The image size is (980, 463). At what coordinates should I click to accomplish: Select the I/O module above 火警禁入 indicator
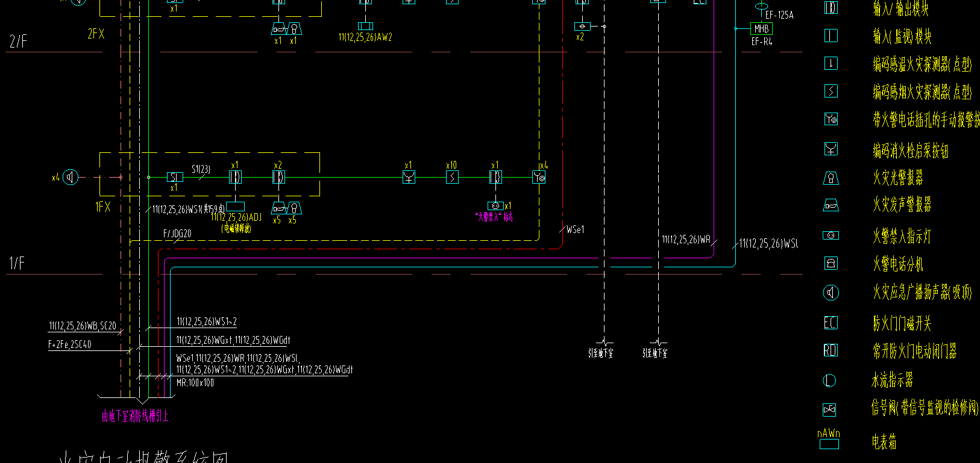tap(495, 177)
